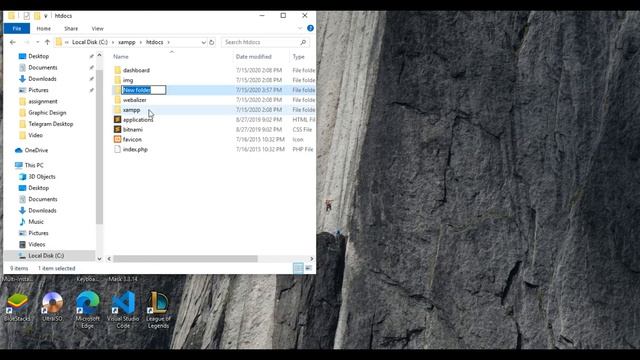Open 3D Objects under This PC
Viewport: 640px width, 360px height.
(42, 177)
